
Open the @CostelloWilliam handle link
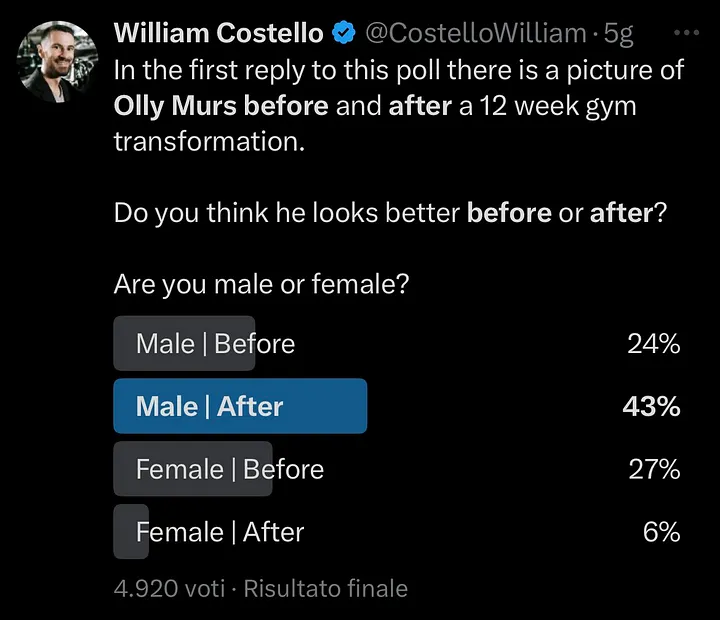476,33
